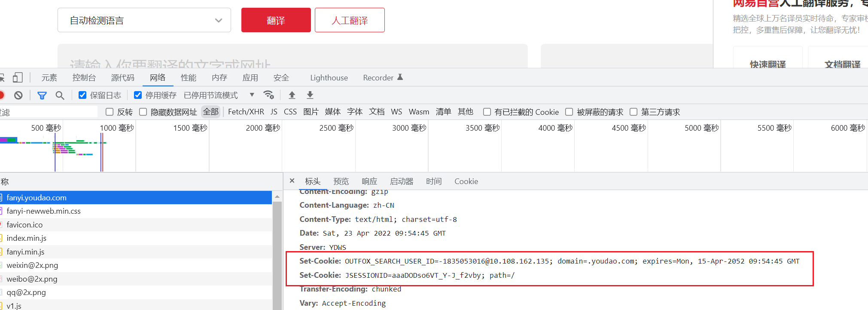Filter requests by JS type
This screenshot has height=310, width=868.
(274, 112)
